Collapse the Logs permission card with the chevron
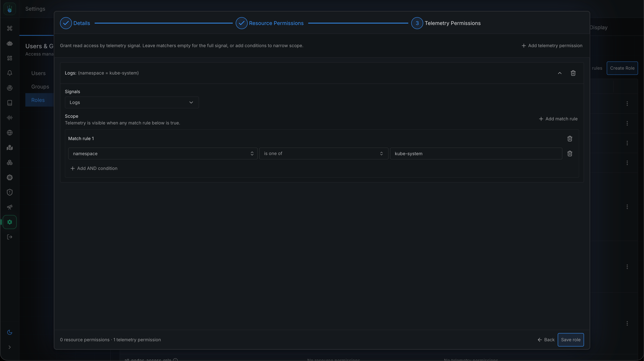644x361 pixels. pos(560,73)
